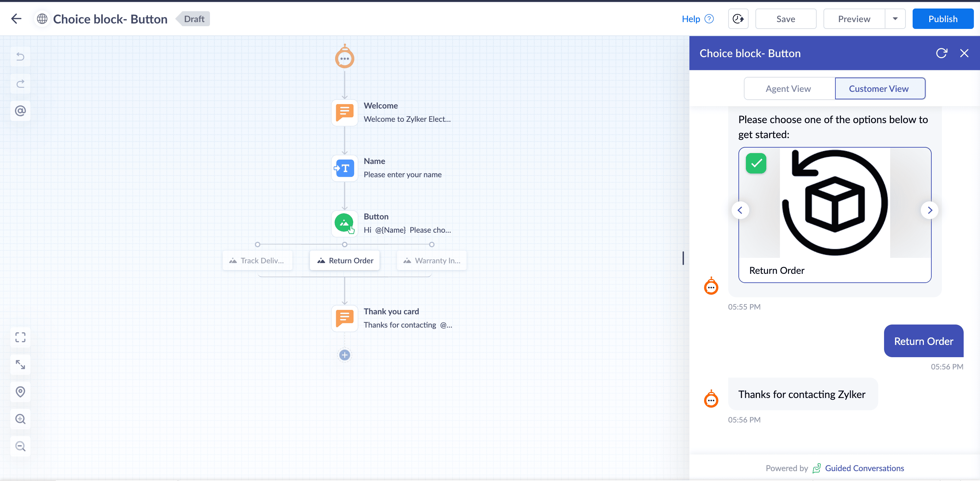Go back using the left arrow
Image resolution: width=980 pixels, height=481 pixels.
(16, 19)
